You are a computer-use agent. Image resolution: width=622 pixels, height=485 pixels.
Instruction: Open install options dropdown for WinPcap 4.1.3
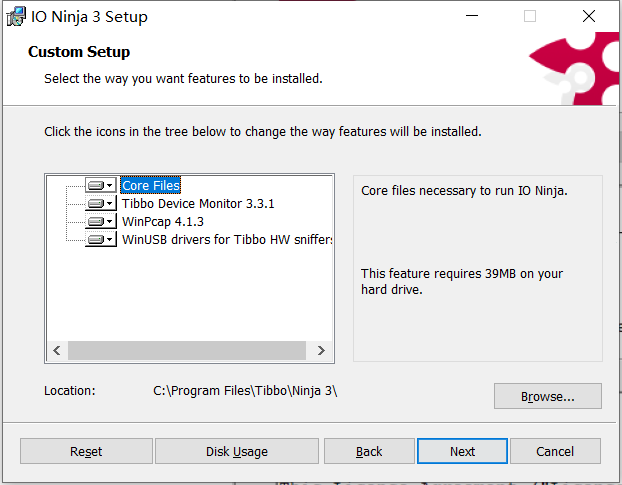[101, 221]
